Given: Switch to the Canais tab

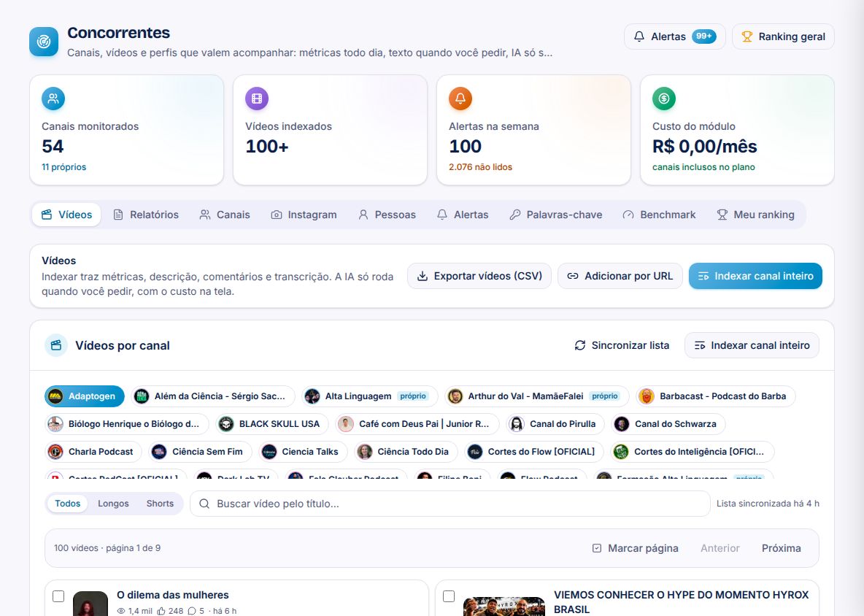Looking at the screenshot, I should 225,215.
